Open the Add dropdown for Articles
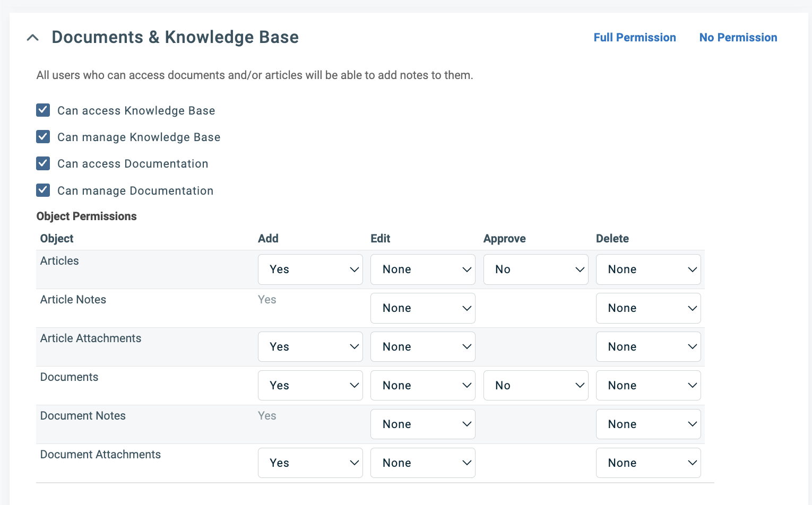 pyautogui.click(x=310, y=269)
